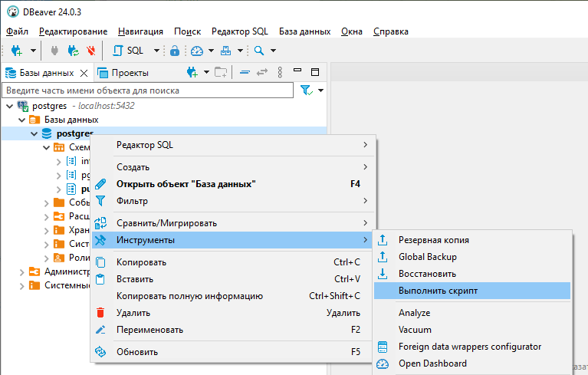588x375 pixels.
Task: Focus the object name search field
Action: 148,90
